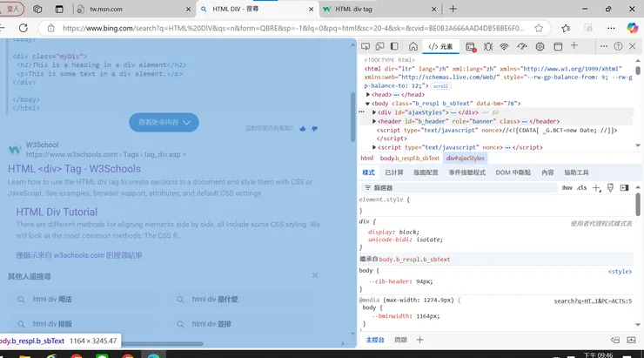Open the Copilot icon in Edge toolbar

pyautogui.click(x=633, y=28)
